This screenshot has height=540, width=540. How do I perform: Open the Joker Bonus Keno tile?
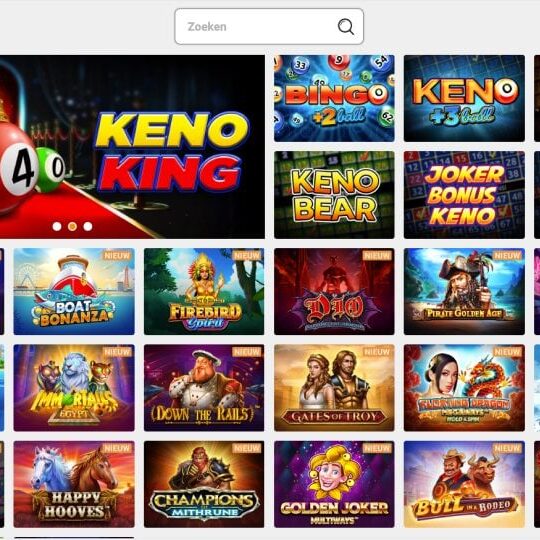[464, 195]
